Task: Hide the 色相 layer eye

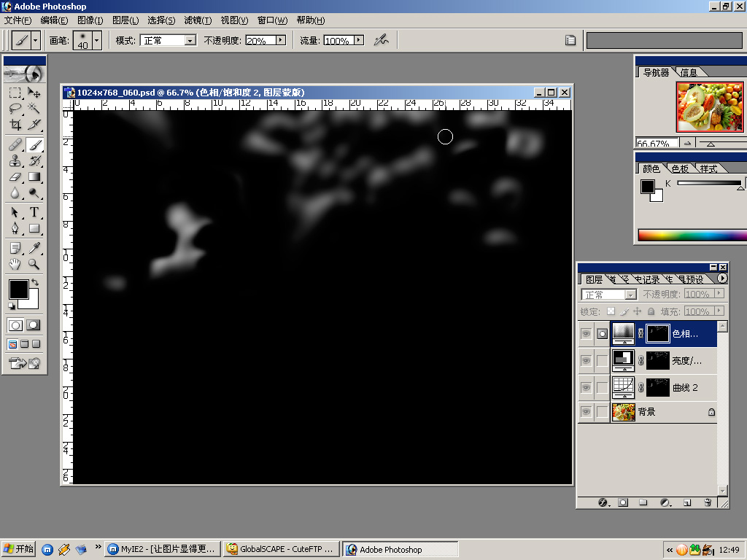Action: tap(586, 334)
